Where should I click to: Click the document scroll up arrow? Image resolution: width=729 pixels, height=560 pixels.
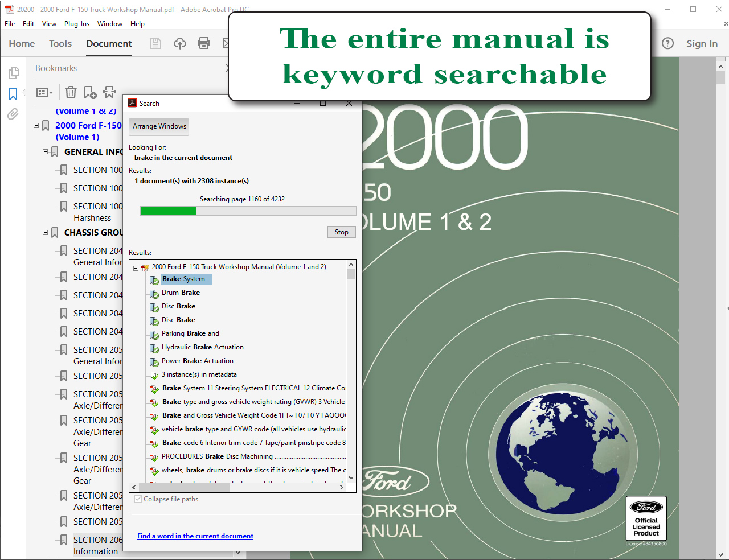click(721, 67)
